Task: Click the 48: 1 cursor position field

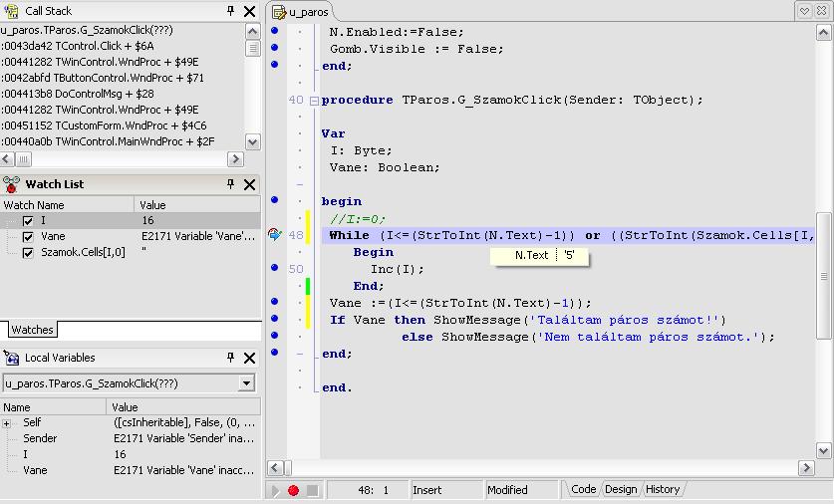Action: point(368,490)
